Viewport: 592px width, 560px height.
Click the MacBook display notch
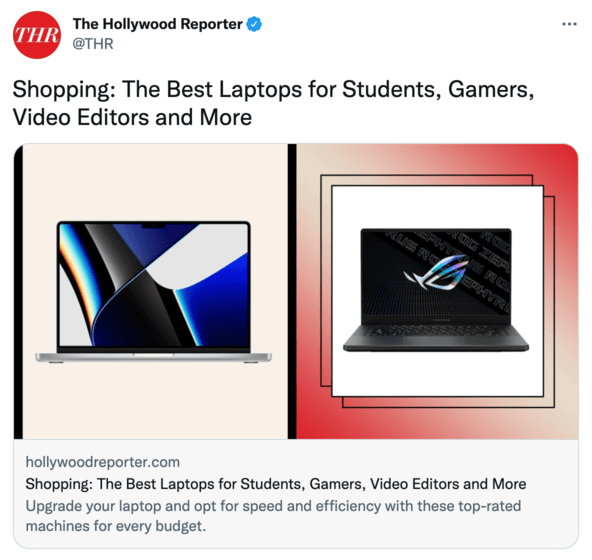(x=153, y=225)
